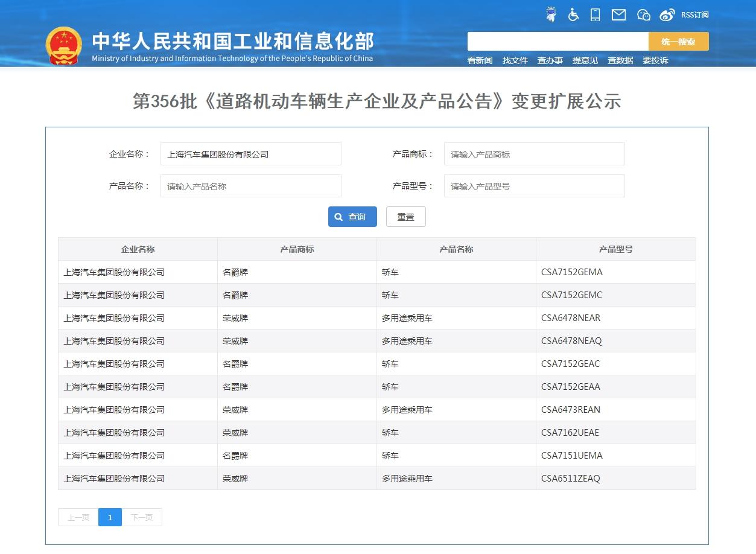Click the 产品商标 column header
Screen dimensions: 756x554
coord(297,249)
